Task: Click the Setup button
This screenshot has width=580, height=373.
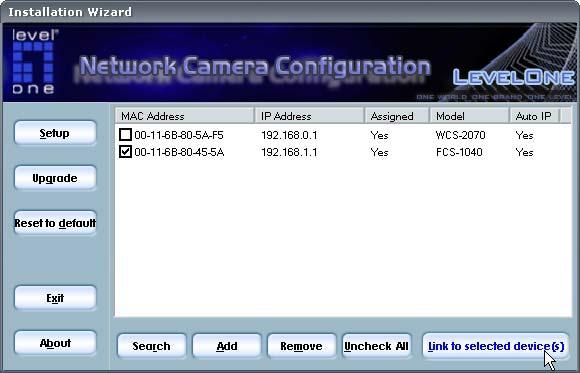Action: point(55,133)
